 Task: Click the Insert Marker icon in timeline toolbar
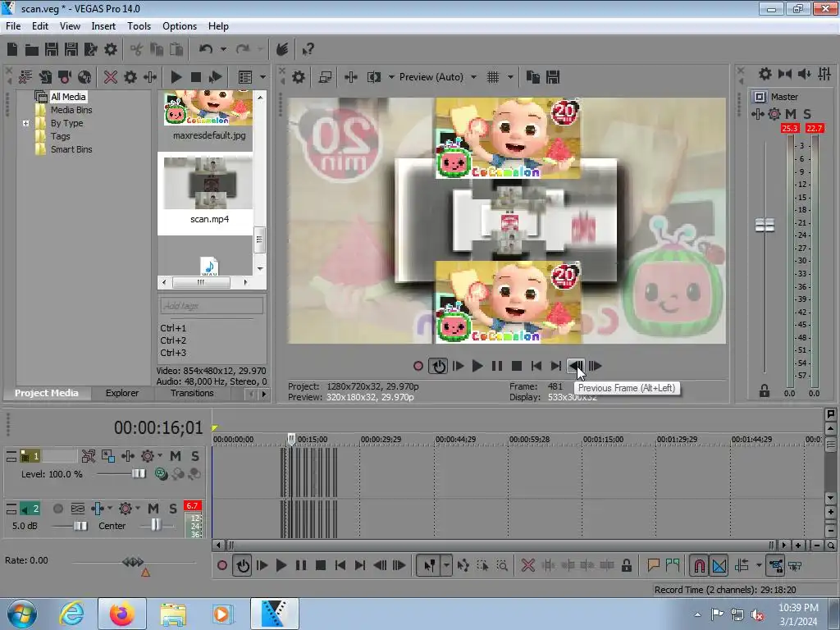click(653, 565)
